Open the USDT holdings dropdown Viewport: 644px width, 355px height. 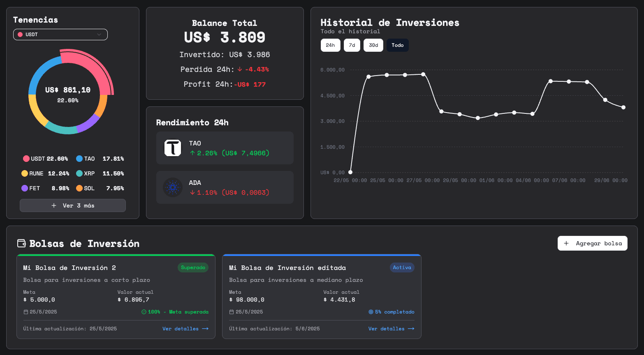click(60, 35)
